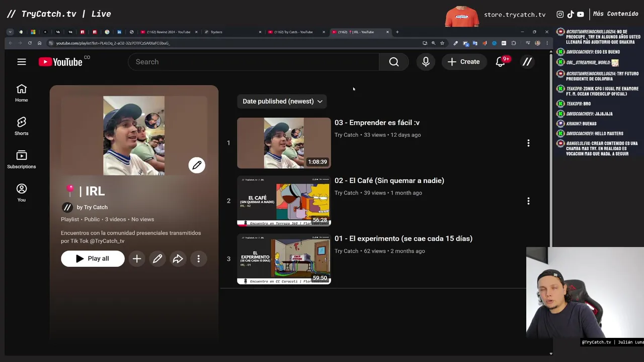Close the 'Rewind 2024 - YouTube' tab
Viewport: 644px width, 362px height.
196,32
